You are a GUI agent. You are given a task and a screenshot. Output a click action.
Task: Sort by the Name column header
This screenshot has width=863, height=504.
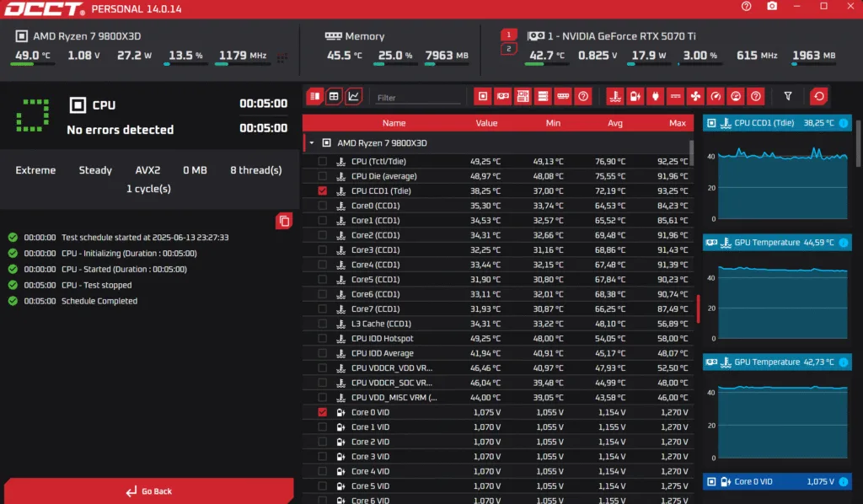pos(394,123)
